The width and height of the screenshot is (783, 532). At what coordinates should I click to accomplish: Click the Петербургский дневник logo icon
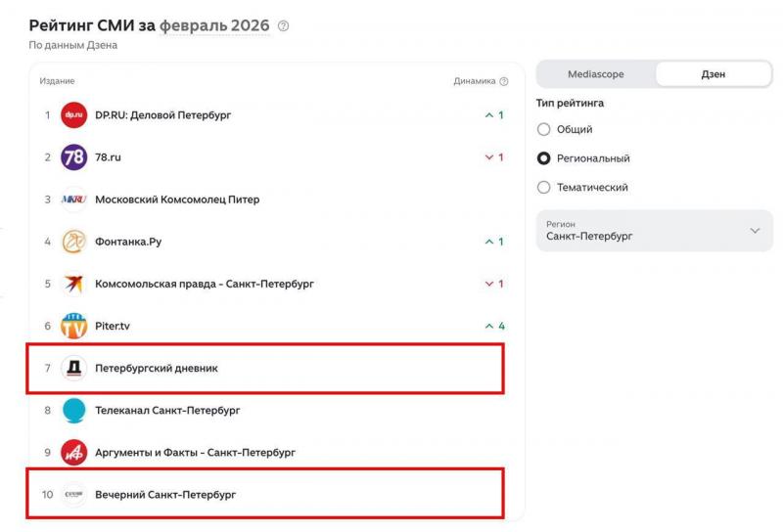click(x=74, y=369)
